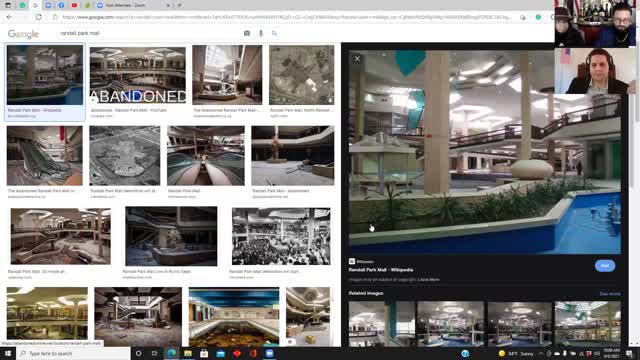The height and width of the screenshot is (360, 640).
Task: Click the blue Visit button
Action: (x=604, y=266)
